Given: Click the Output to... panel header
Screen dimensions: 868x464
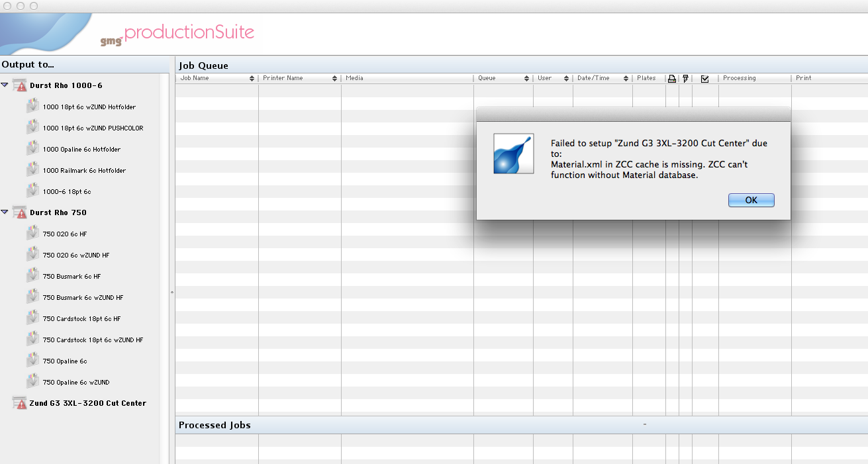Looking at the screenshot, I should 85,64.
